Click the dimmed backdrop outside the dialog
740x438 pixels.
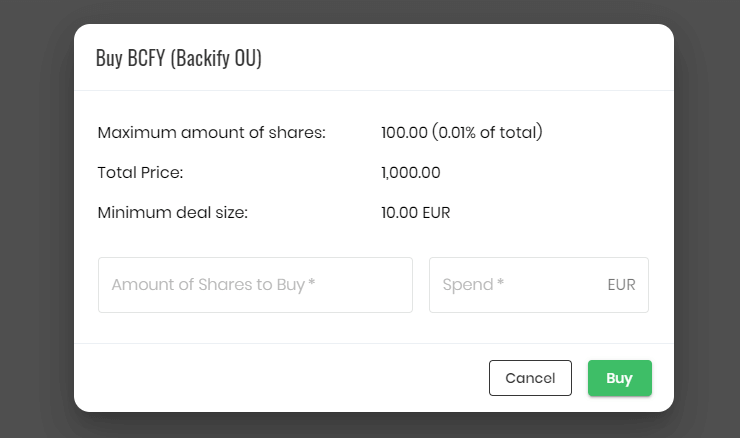point(37,219)
